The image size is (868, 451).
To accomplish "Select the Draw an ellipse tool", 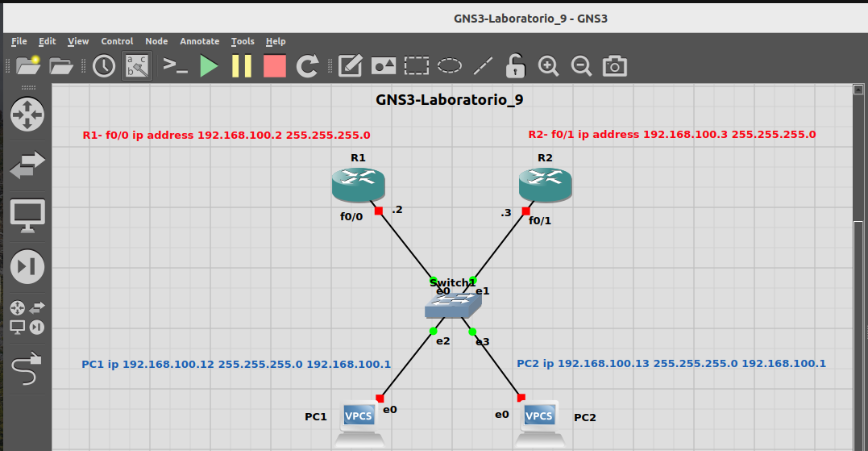I will coord(450,66).
